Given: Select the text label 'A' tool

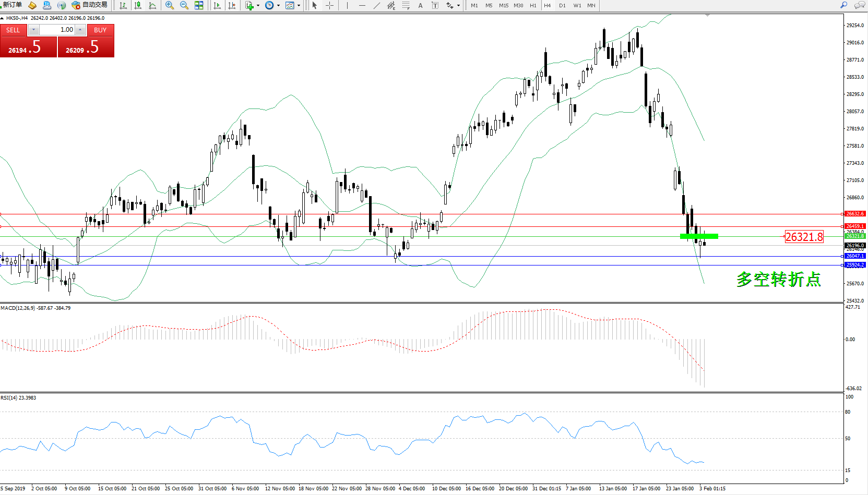Looking at the screenshot, I should pos(420,5).
